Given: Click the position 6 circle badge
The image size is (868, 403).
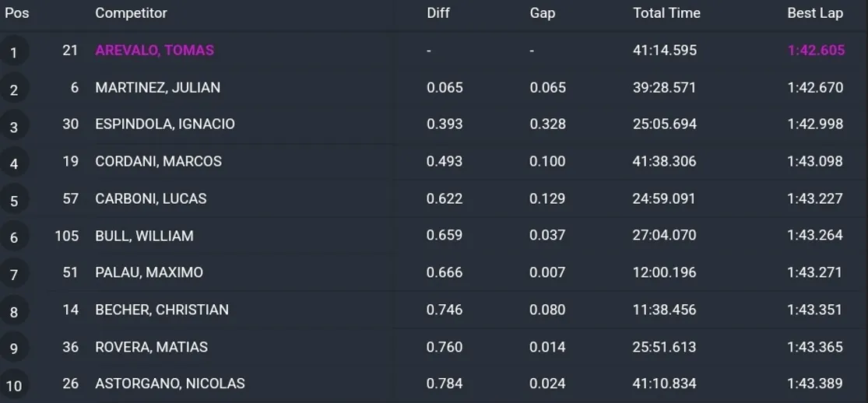Looking at the screenshot, I should coord(13,237).
